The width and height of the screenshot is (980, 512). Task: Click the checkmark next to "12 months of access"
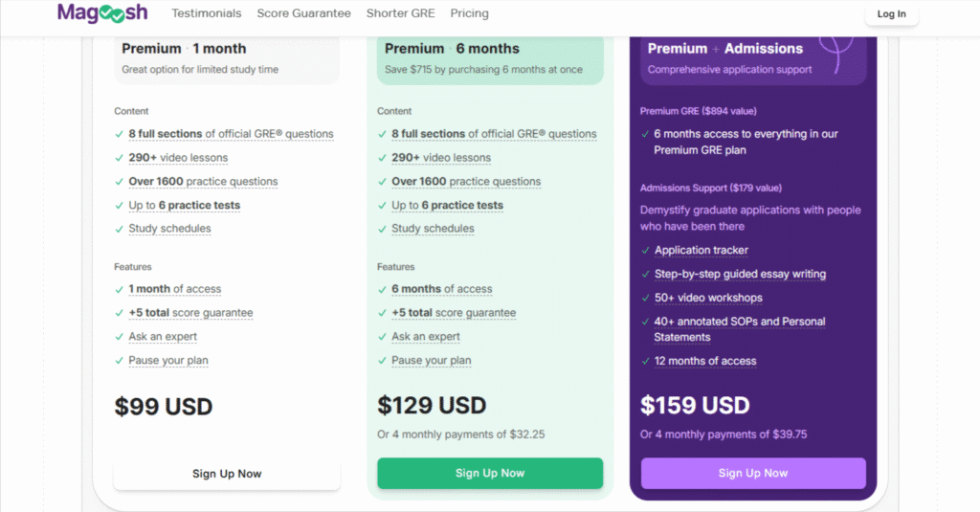coord(645,361)
